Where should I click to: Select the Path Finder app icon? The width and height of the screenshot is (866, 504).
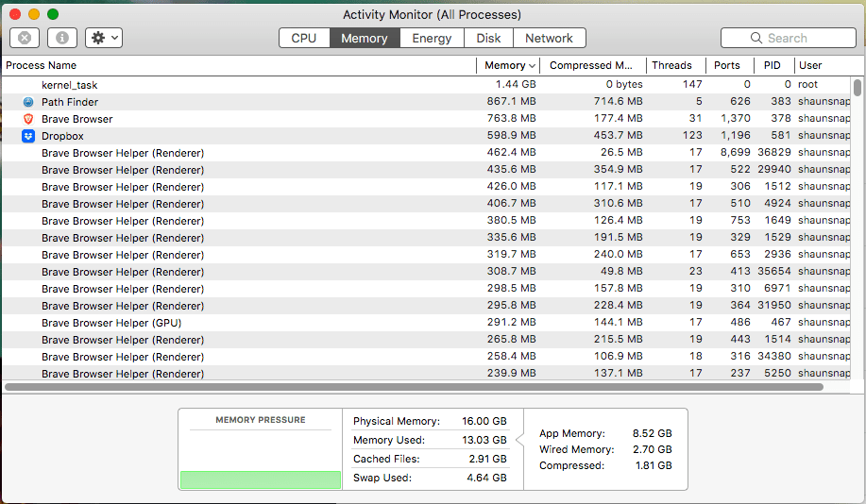point(28,102)
